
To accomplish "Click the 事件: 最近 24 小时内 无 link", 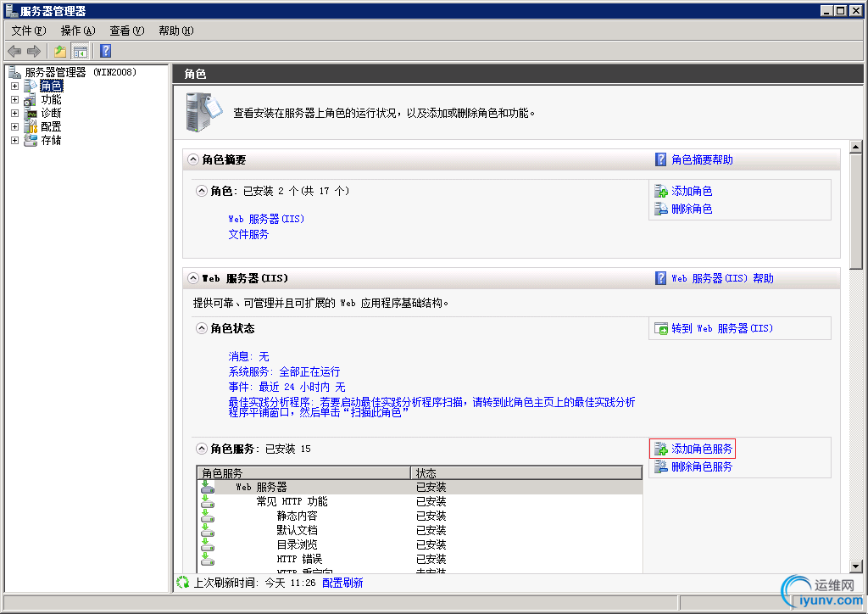I will pyautogui.click(x=287, y=387).
